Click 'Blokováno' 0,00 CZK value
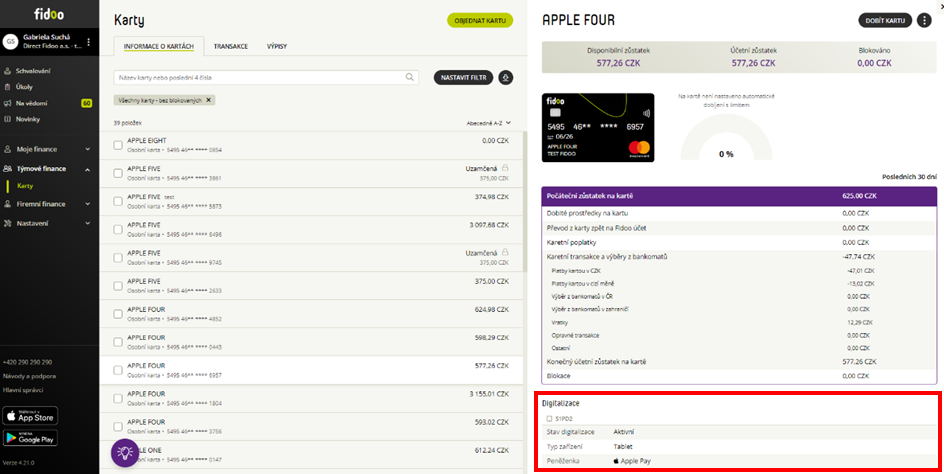 coord(874,63)
